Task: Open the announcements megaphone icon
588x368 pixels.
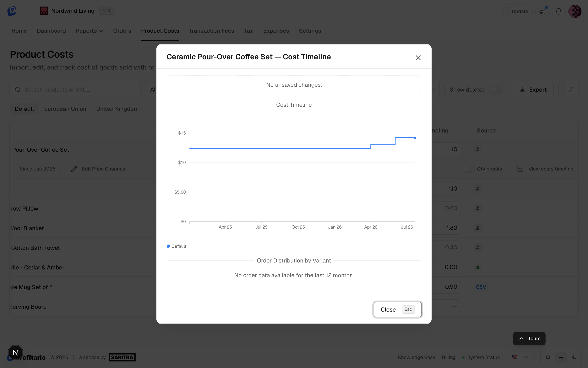Action: [x=542, y=11]
